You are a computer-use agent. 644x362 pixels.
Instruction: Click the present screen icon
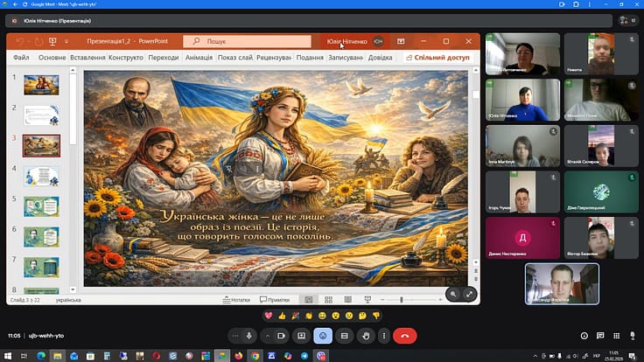coord(302,335)
